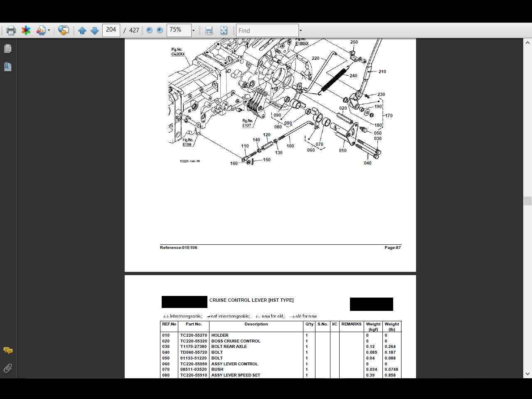Expand the zoom percentage dropdown
Viewport: 532px width, 399px height.
pos(193,30)
